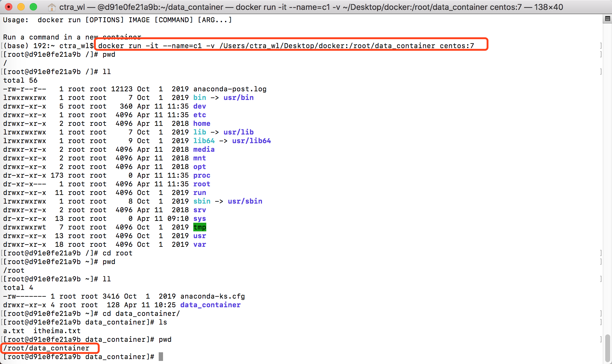Click the terminal cursor at the last prompt
Image resolution: width=612 pixels, height=364 pixels.
click(x=161, y=357)
